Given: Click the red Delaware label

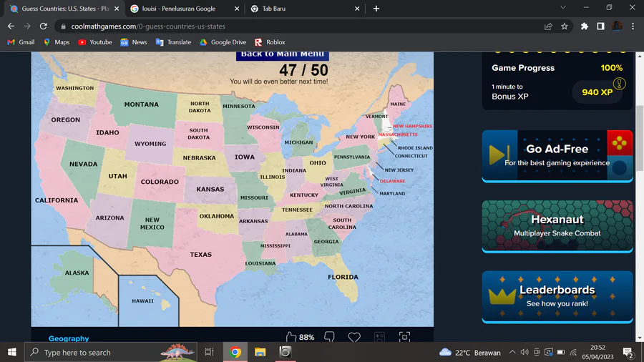Looking at the screenshot, I should (x=392, y=181).
